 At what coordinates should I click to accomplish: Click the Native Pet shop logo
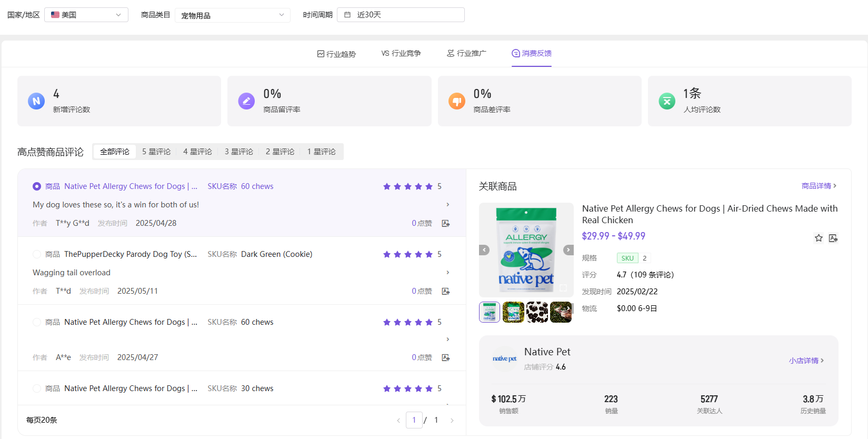(504, 359)
